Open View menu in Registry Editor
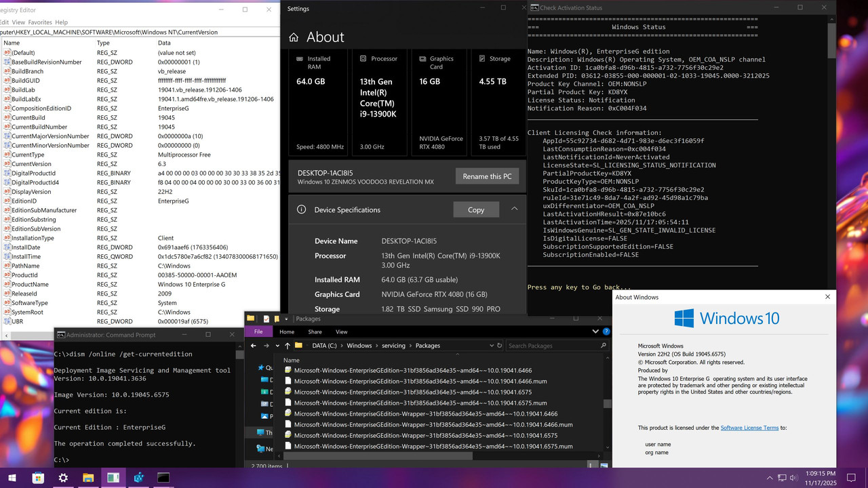The image size is (868, 488). pyautogui.click(x=18, y=22)
